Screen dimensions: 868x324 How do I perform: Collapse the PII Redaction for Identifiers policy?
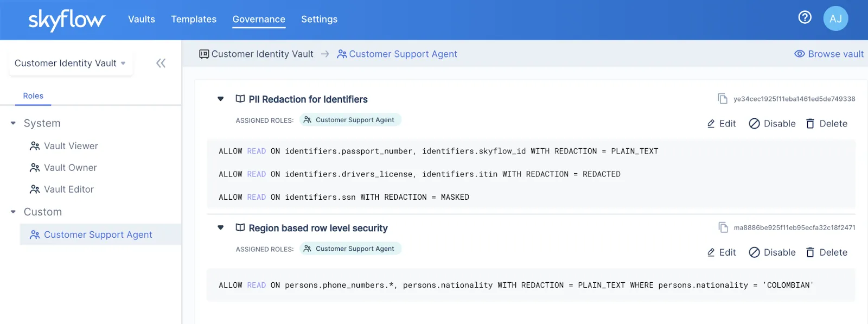[x=221, y=99]
